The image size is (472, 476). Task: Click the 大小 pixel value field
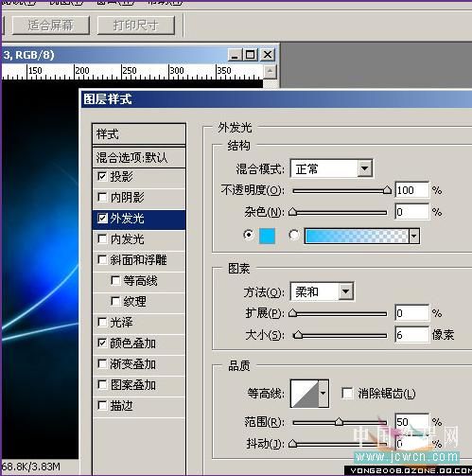click(x=411, y=335)
